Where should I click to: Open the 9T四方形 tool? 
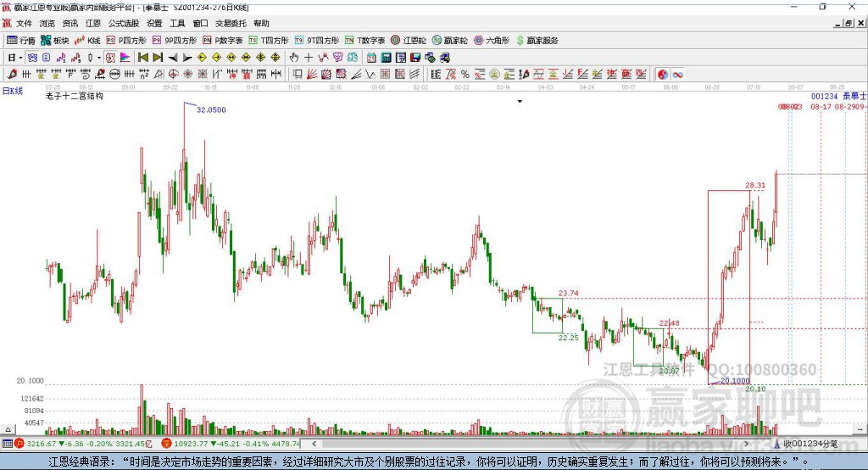(317, 41)
